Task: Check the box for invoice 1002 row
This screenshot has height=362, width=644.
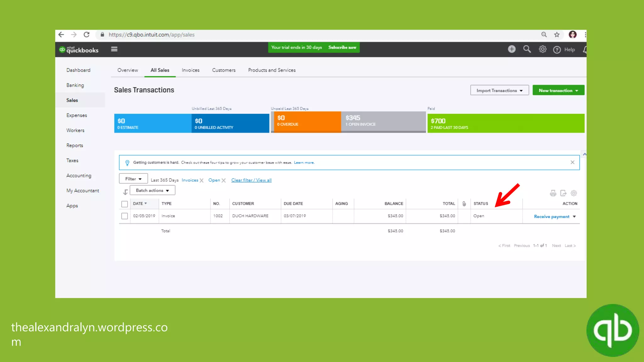Action: pyautogui.click(x=125, y=216)
